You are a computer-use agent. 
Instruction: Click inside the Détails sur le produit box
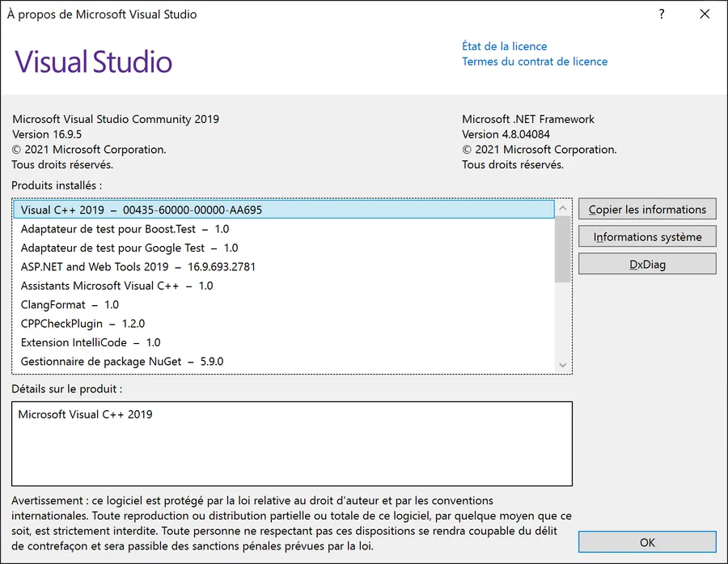click(x=292, y=443)
